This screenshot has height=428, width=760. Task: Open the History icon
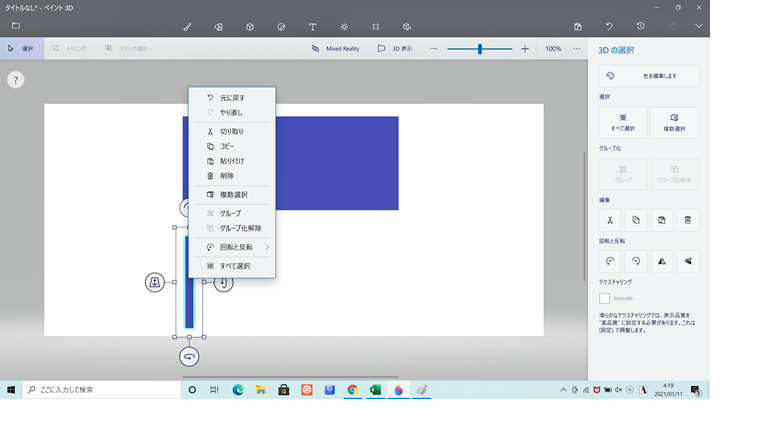pyautogui.click(x=640, y=26)
